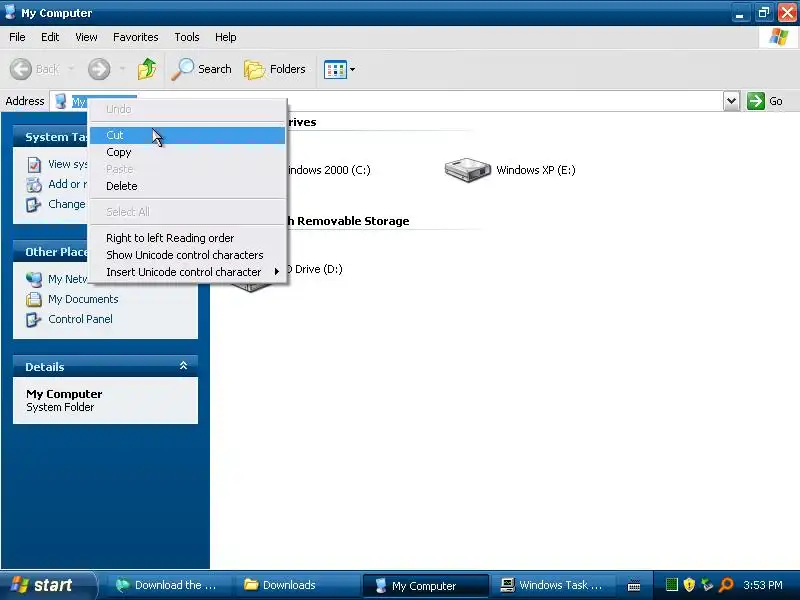The width and height of the screenshot is (800, 600).
Task: Click the keyboard icon on taskbar
Action: click(634, 586)
